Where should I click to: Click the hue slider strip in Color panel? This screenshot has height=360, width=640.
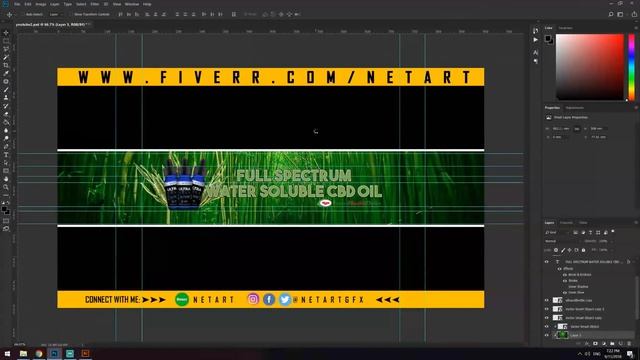click(631, 67)
